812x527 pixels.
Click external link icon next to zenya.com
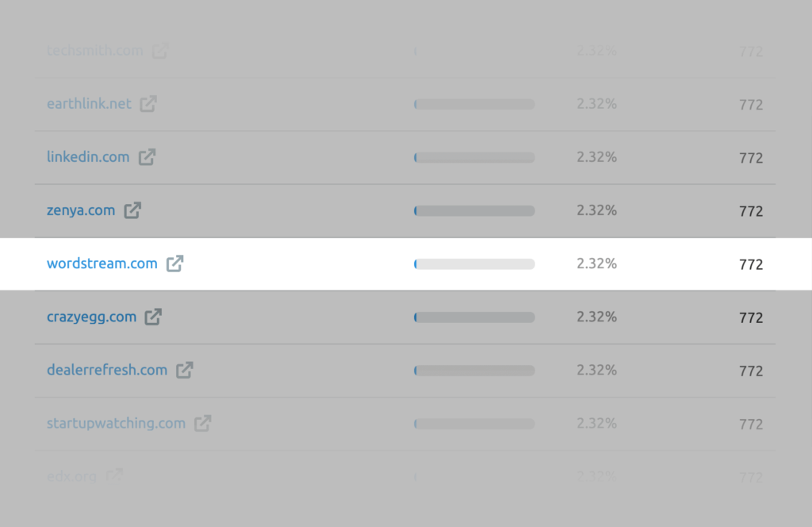point(132,210)
